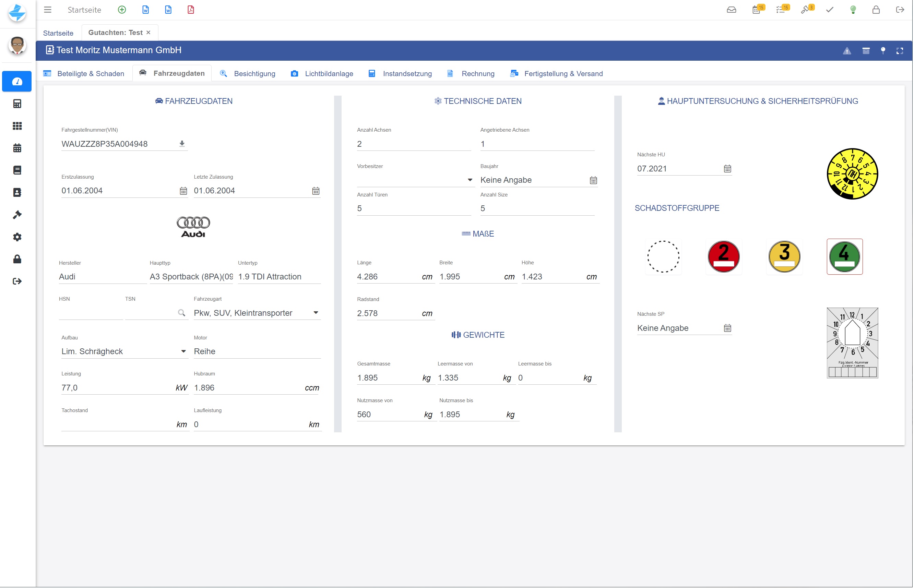Open the hamburger menu

point(47,10)
